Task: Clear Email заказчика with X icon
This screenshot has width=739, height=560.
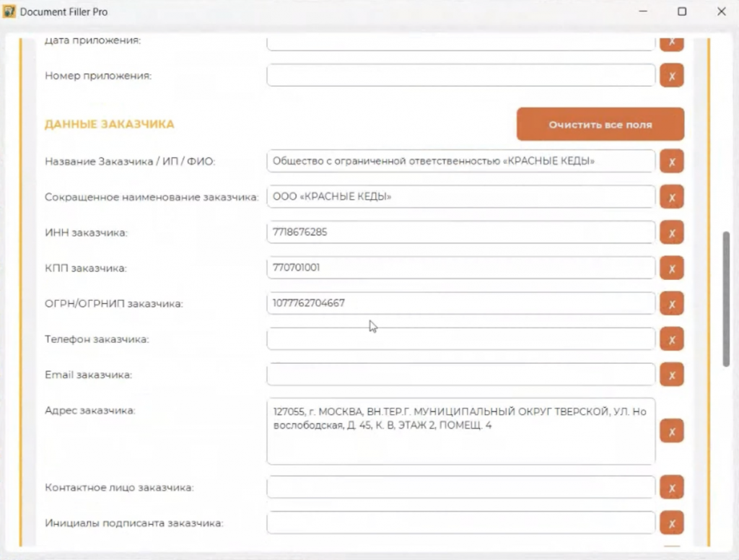Action: 671,375
